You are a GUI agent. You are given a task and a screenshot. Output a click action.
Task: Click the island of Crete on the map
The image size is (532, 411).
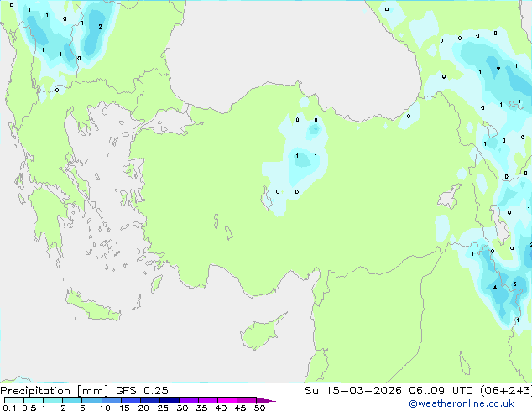[92, 306]
